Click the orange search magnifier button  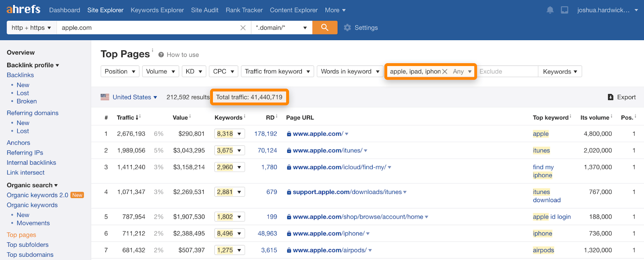coord(325,27)
